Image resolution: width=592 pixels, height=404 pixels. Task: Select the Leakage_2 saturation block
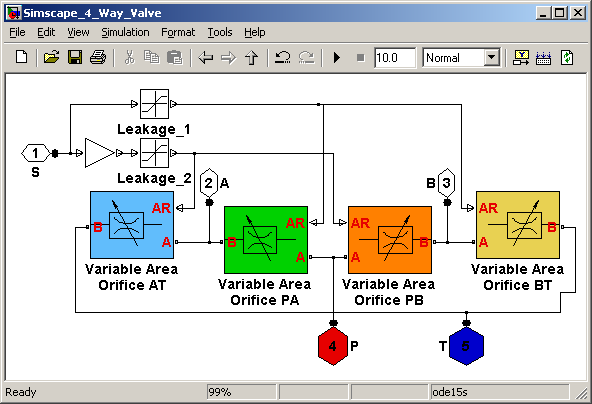pos(154,153)
